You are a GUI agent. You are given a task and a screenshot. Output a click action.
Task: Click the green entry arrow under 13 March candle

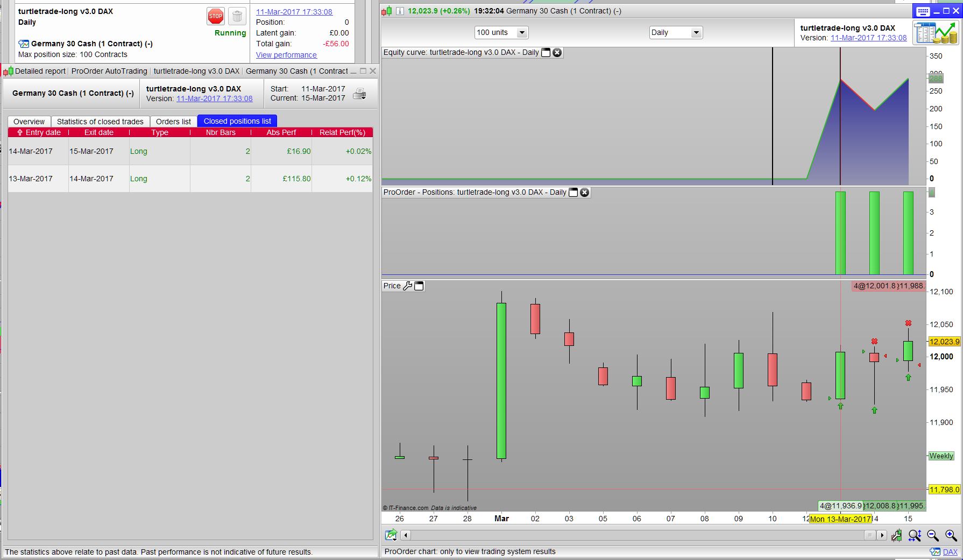[840, 406]
